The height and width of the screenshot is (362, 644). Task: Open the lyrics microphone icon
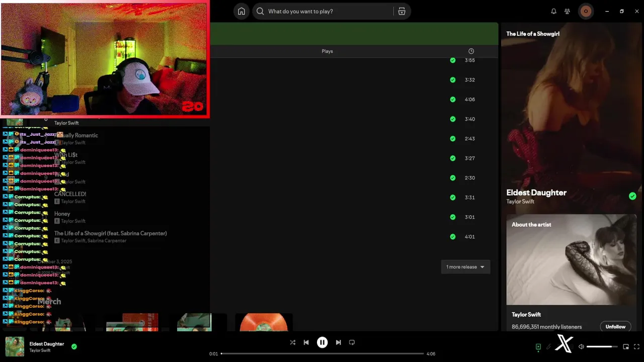549,347
